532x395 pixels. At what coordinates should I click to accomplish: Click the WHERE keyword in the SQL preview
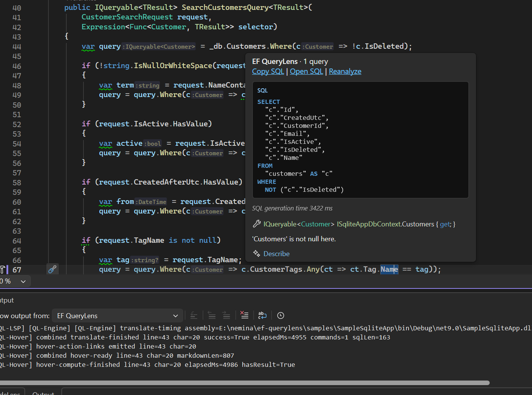(267, 182)
